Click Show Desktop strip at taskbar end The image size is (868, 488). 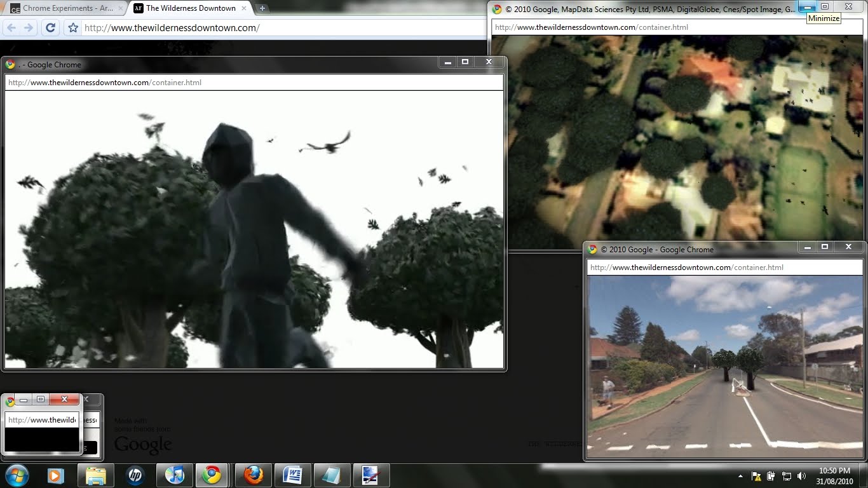[x=864, y=476]
